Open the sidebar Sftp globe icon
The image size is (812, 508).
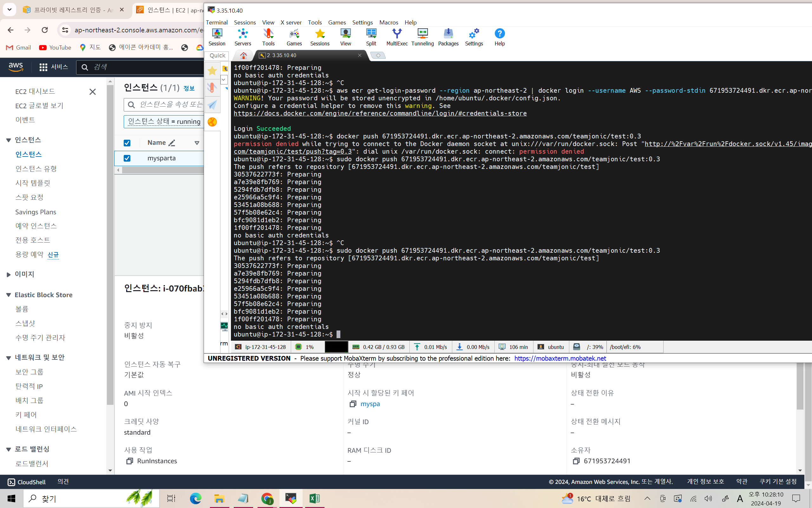point(212,122)
